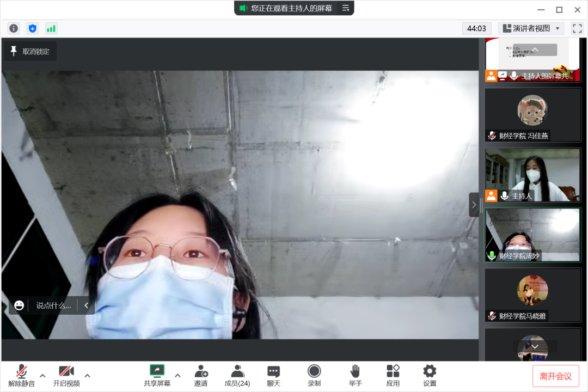
Task: Click the green mic icon by 财经学院周妙
Action: 492,256
